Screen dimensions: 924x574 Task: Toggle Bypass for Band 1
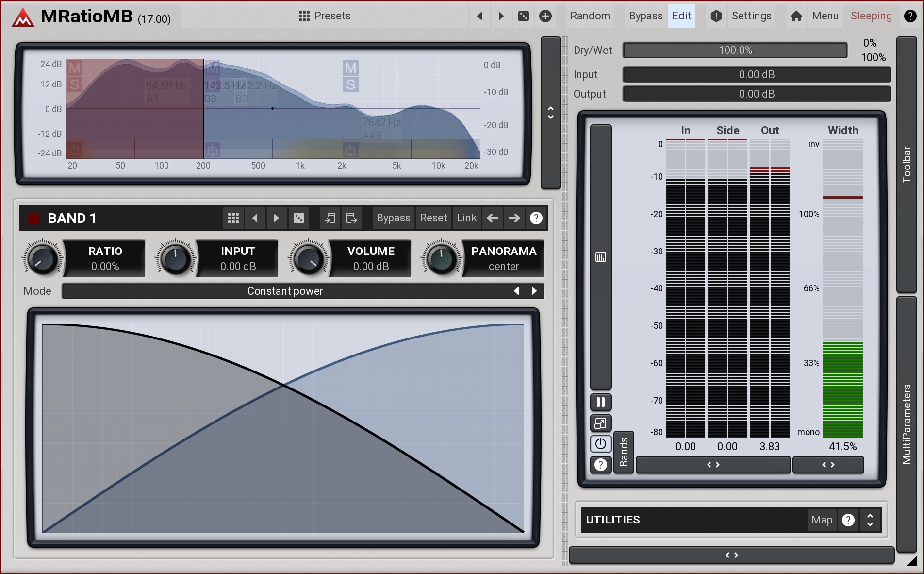click(393, 218)
